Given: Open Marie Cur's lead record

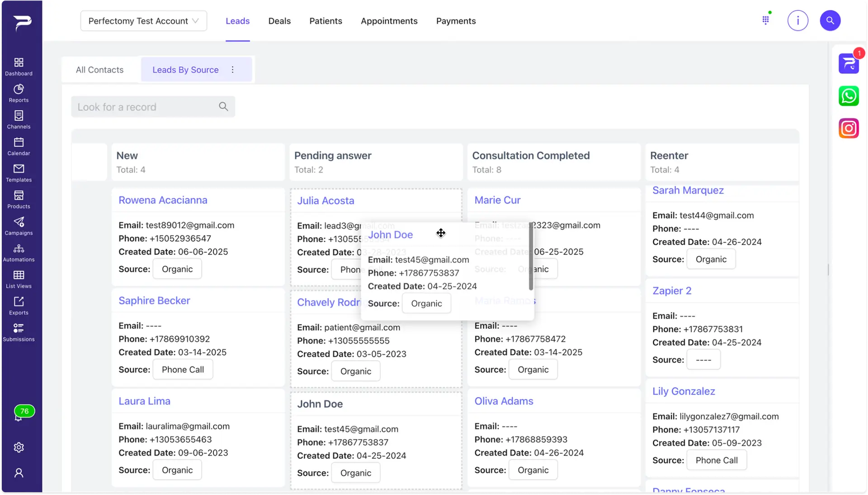Looking at the screenshot, I should click(497, 200).
